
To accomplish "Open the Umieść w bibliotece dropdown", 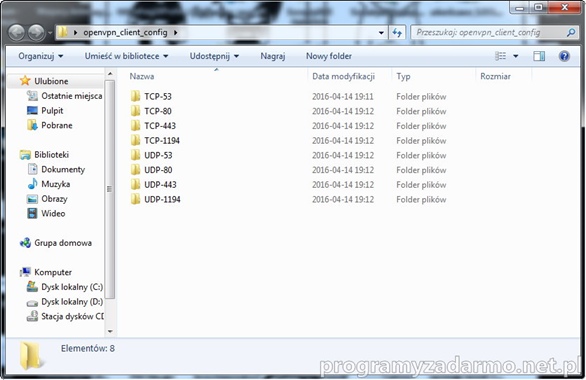I will pyautogui.click(x=126, y=56).
